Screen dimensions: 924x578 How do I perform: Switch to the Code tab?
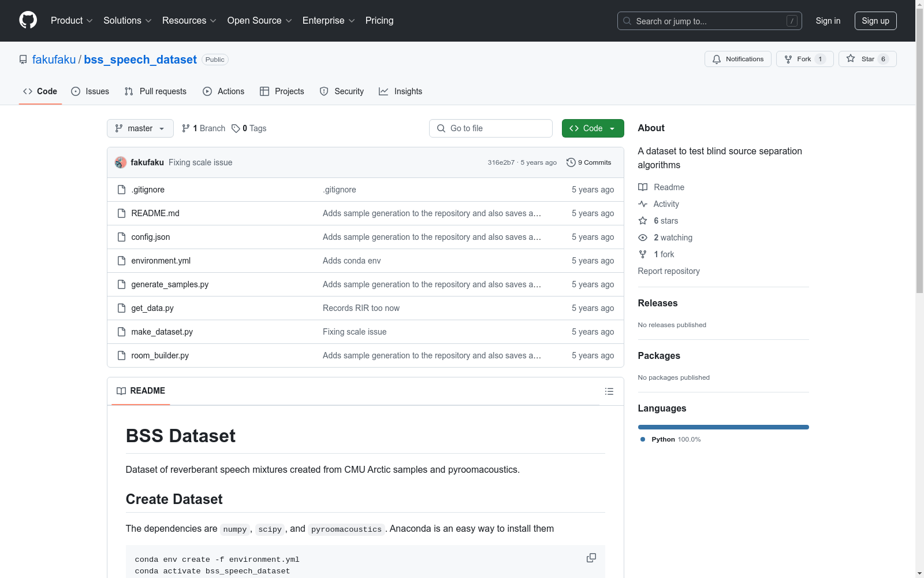[x=40, y=91]
